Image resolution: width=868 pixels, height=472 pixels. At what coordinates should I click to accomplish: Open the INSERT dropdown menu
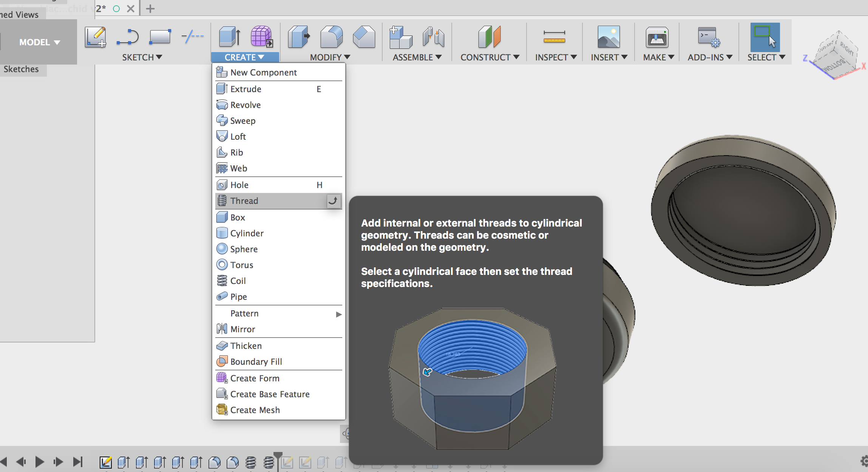click(x=609, y=57)
